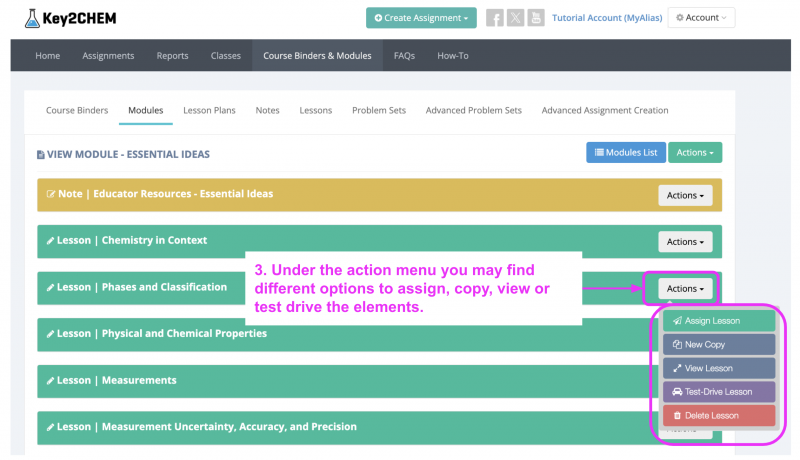Expand the Create Assignment dropdown

click(420, 18)
